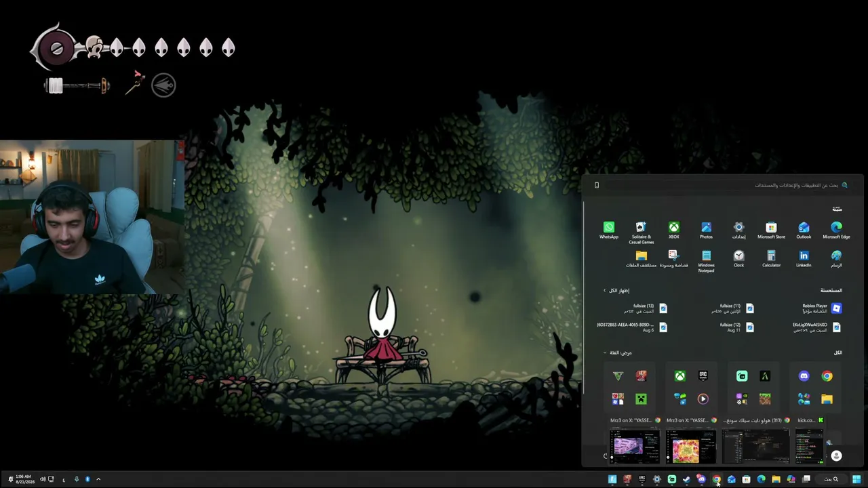The height and width of the screenshot is (488, 868).
Task: Open the 6D372883-AEEA file from recommended
Action: [632, 327]
